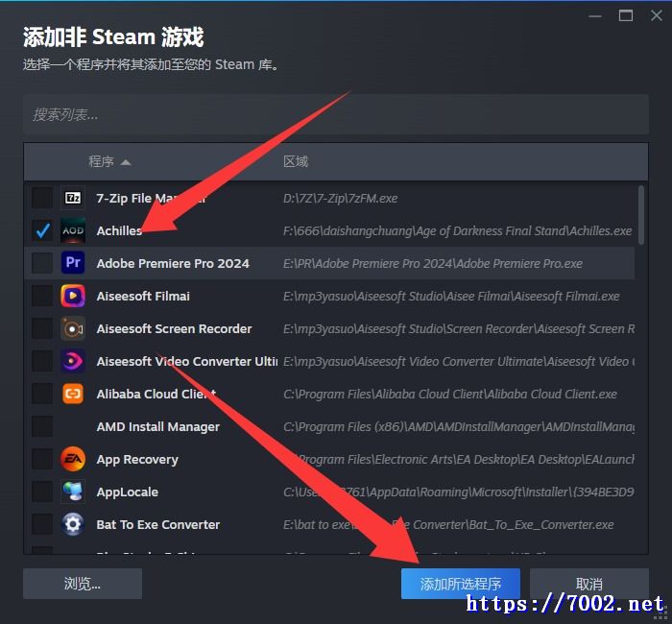Click the Alibaba Cloud Client.exe path
This screenshot has width=672, height=624.
pyautogui.click(x=450, y=394)
